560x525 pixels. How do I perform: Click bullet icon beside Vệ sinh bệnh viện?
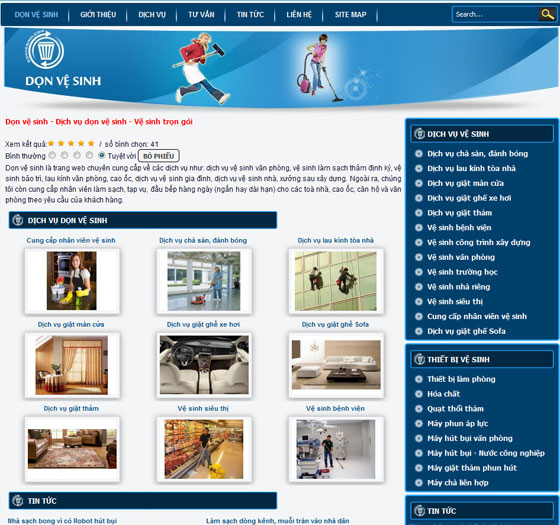click(x=419, y=228)
